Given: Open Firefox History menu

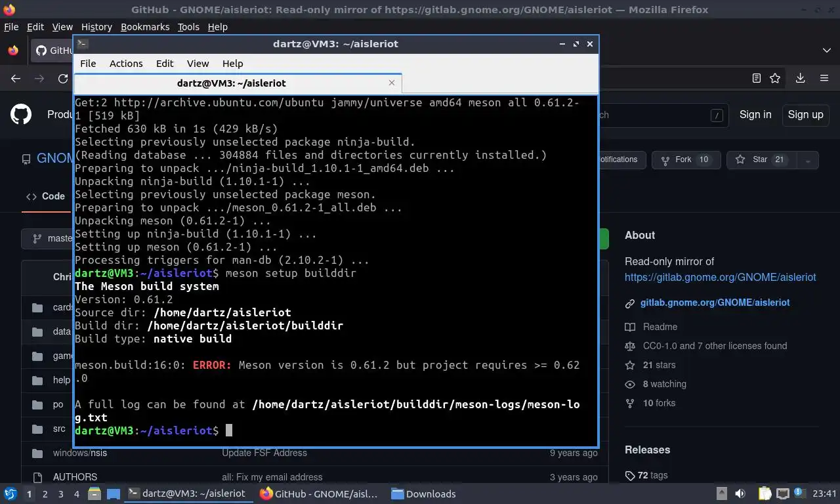Looking at the screenshot, I should click(96, 27).
